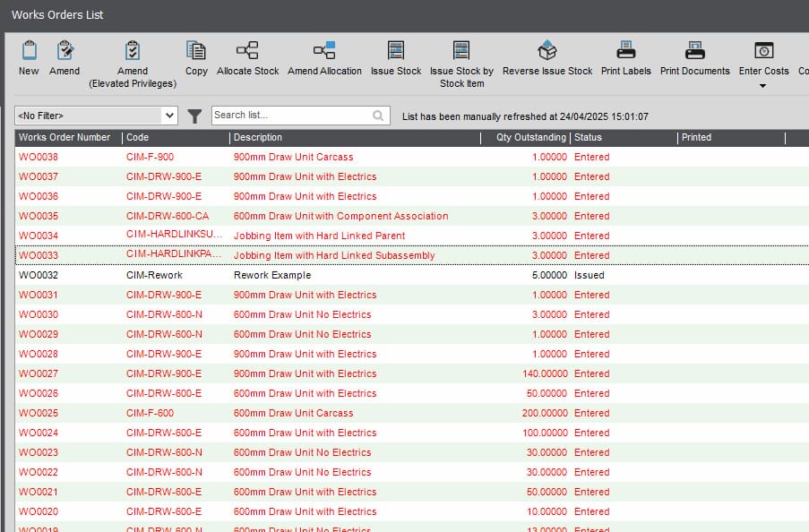Sort by Description column header
This screenshot has width=809, height=532.
[257, 137]
